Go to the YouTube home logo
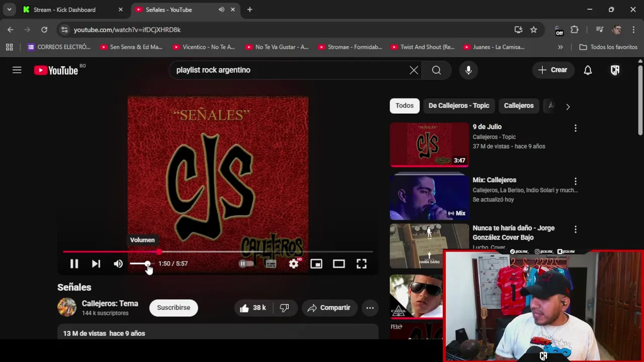 tap(56, 70)
